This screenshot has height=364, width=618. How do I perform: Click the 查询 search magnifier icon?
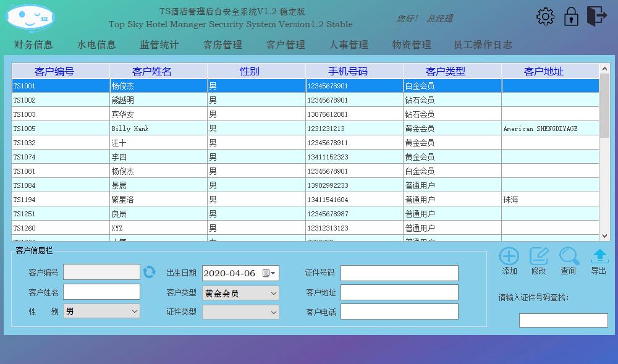coord(569,256)
